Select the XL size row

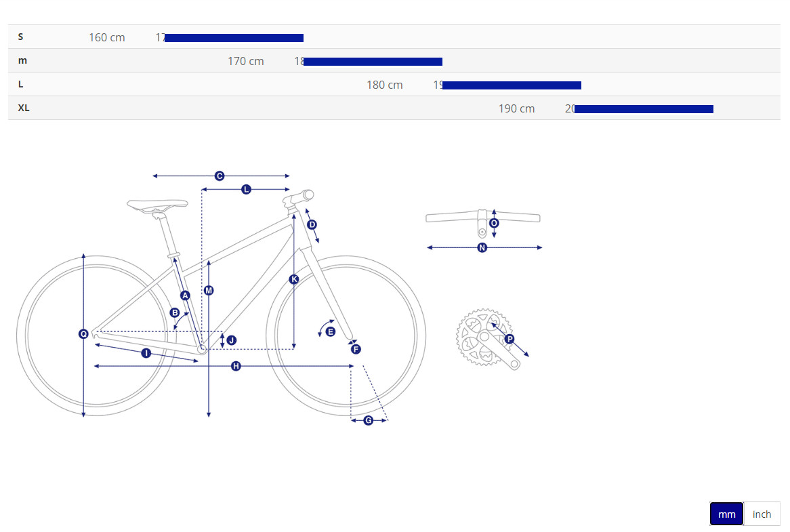tap(24, 108)
